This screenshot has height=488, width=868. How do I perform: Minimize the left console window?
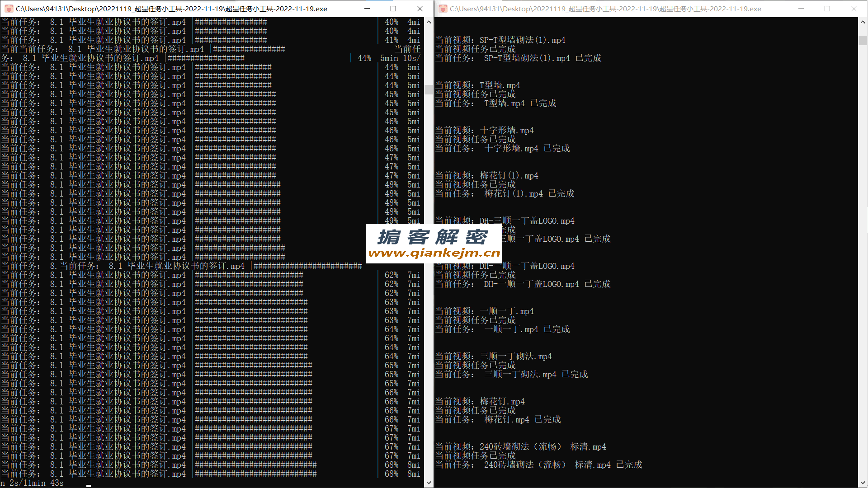(x=367, y=9)
